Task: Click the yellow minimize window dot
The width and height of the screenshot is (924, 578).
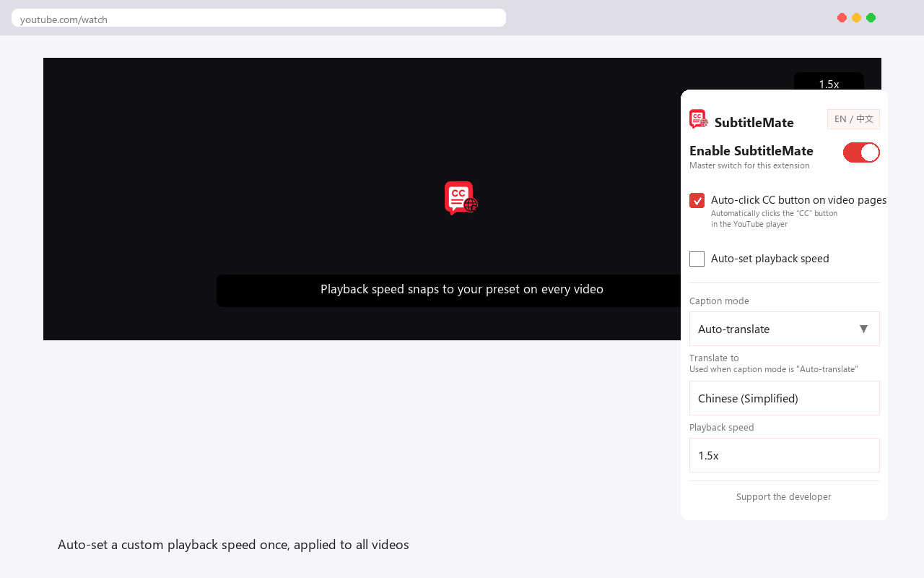Action: [856, 18]
